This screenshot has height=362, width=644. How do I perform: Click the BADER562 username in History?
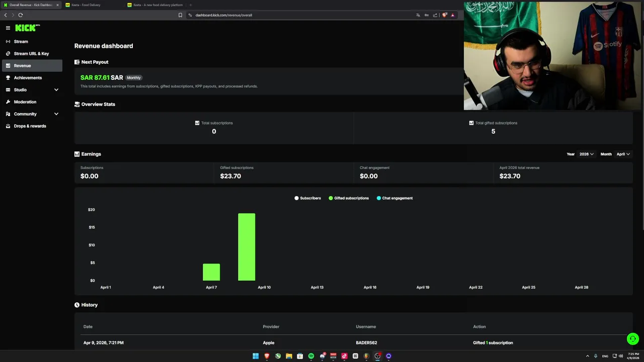[x=366, y=343]
